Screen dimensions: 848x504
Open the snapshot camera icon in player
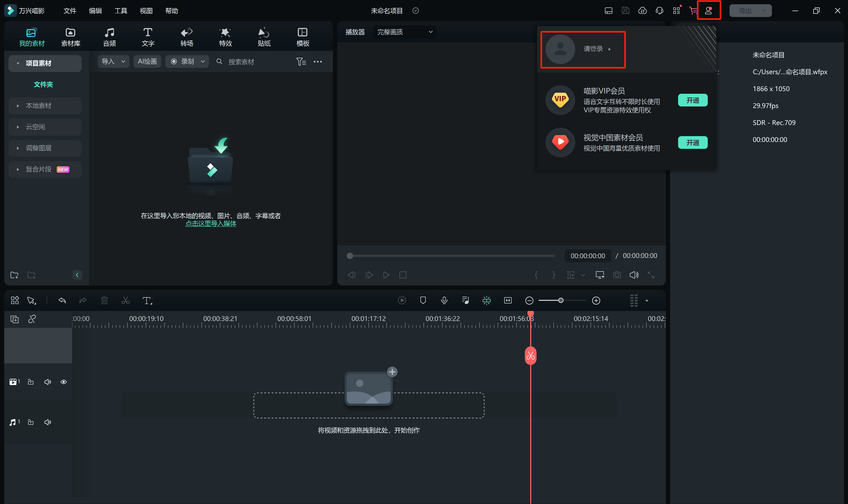click(x=617, y=275)
